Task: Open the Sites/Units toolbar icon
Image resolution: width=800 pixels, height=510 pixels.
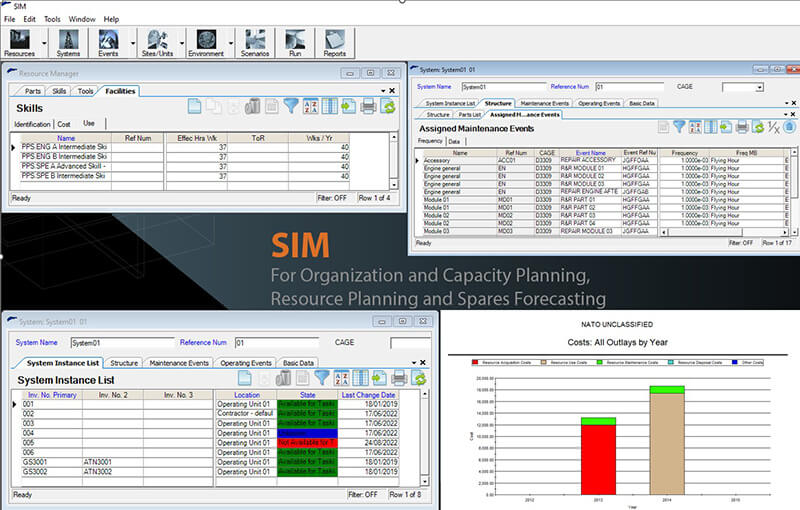Action: pos(157,43)
